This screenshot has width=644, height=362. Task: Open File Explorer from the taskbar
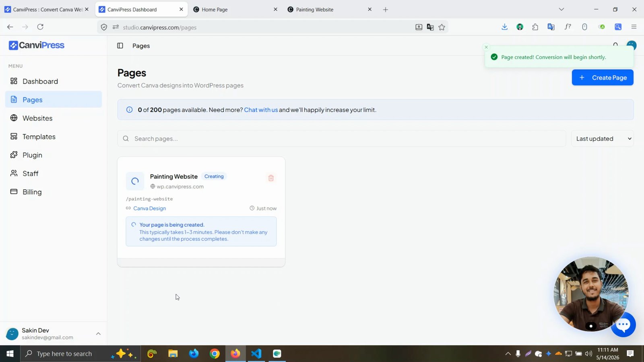[x=173, y=354]
